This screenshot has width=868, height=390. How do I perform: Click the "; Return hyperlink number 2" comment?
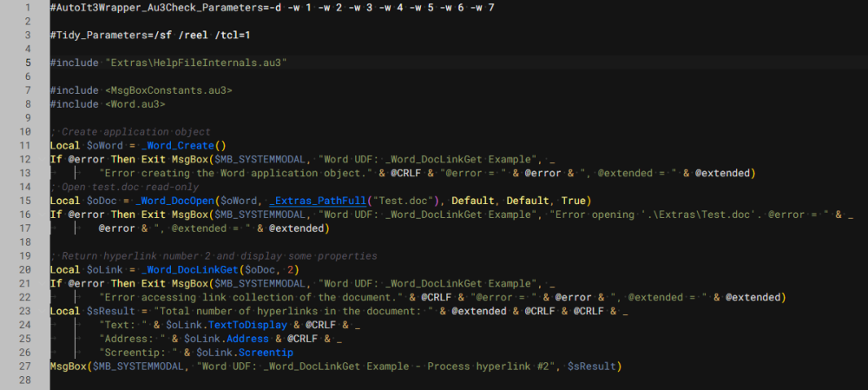214,256
